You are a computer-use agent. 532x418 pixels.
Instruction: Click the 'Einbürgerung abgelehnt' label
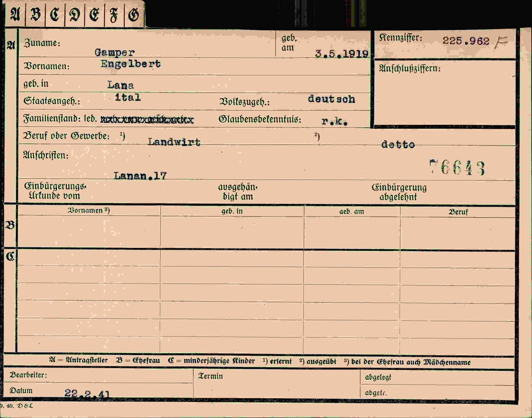pos(399,192)
